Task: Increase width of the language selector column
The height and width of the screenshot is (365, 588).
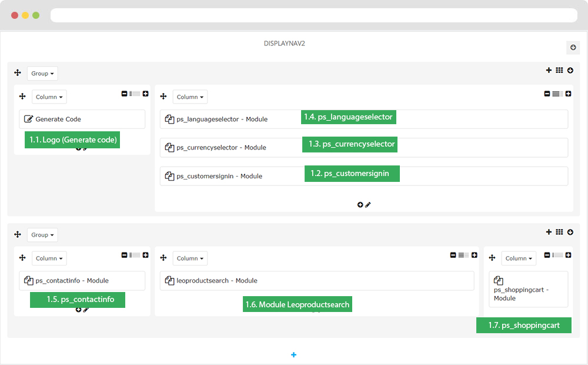Action: (x=568, y=94)
